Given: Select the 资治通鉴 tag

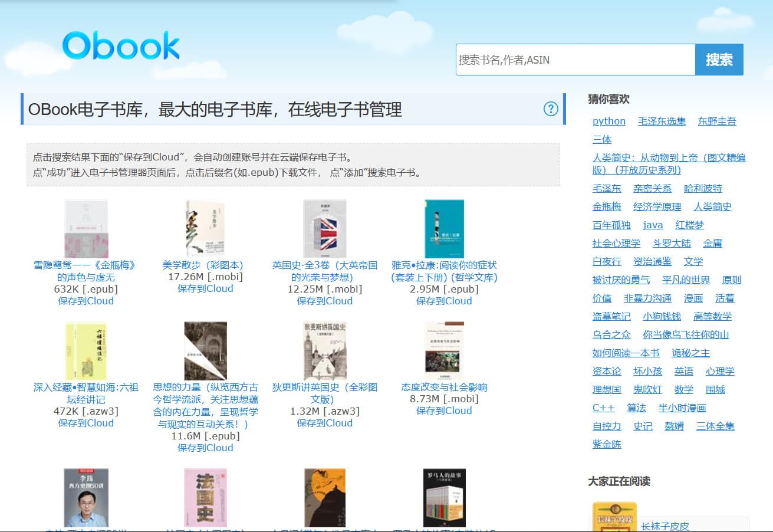Looking at the screenshot, I should click(652, 261).
